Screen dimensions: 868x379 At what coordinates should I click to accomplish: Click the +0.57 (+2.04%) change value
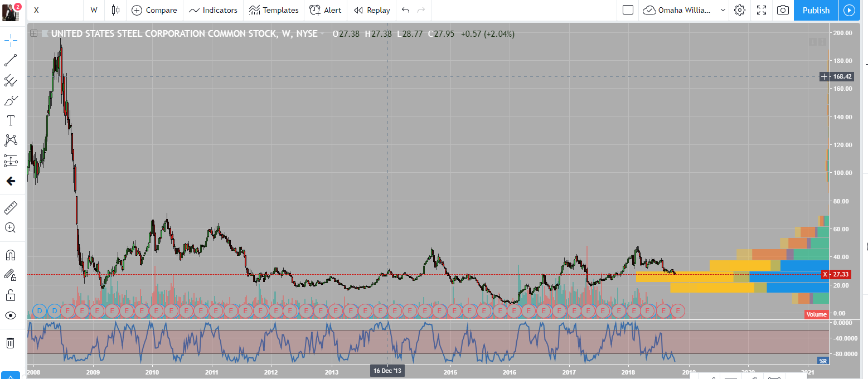click(488, 33)
